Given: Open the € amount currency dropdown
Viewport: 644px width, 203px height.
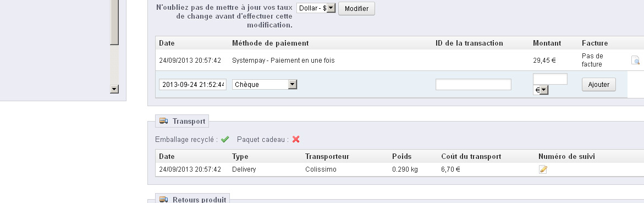Looking at the screenshot, I should click(541, 90).
